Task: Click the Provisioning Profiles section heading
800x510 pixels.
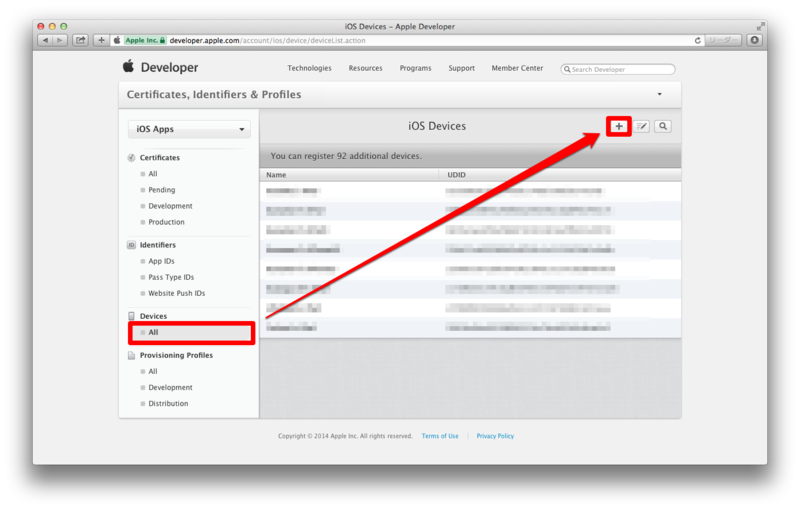Action: point(176,355)
